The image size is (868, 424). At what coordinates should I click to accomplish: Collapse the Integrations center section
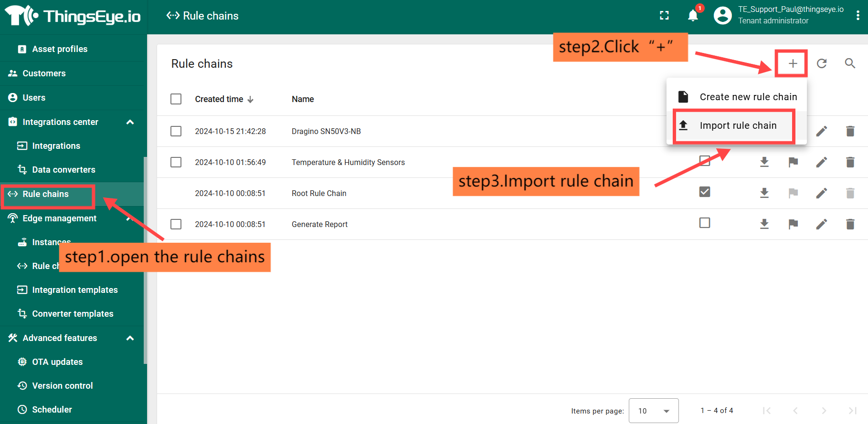click(130, 122)
